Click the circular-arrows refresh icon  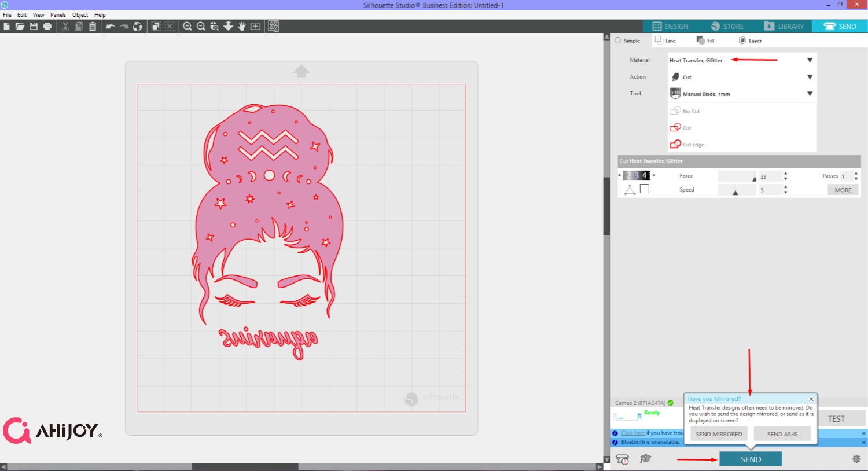[x=138, y=27]
